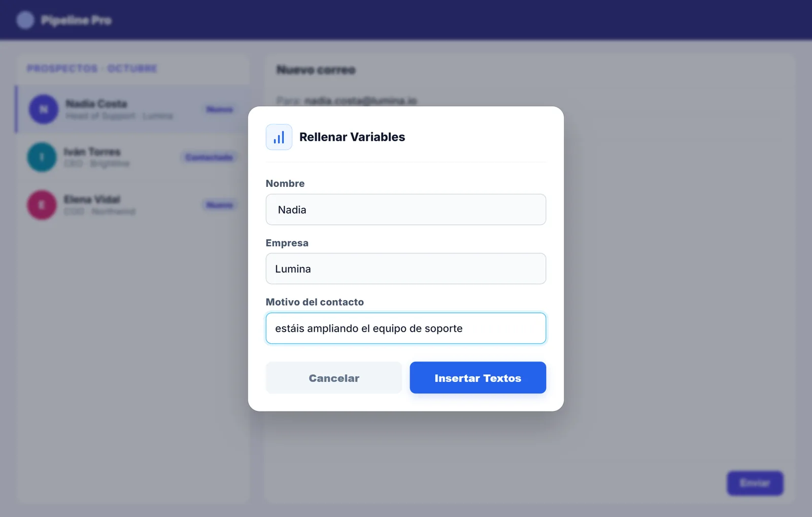Click the Pipeline Pro app title

pos(76,20)
